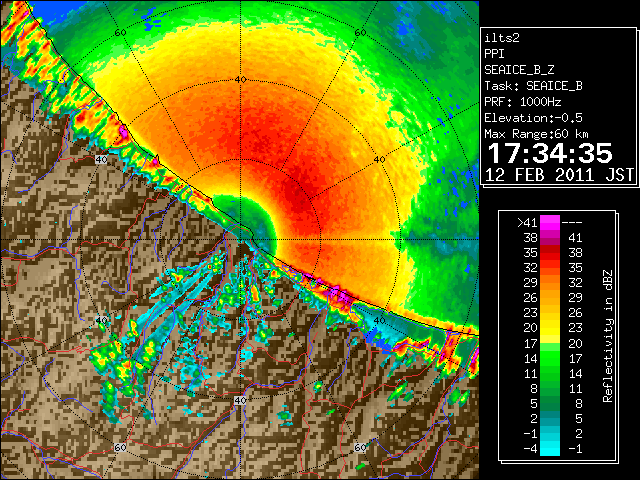Image resolution: width=640 pixels, height=480 pixels.
Task: Click the 'PRF: 1000Hz' value
Action: click(523, 102)
